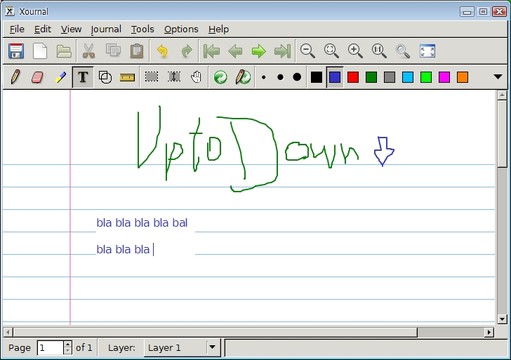Image resolution: width=511 pixels, height=360 pixels.
Task: Pick the red color swatch
Action: point(353,77)
